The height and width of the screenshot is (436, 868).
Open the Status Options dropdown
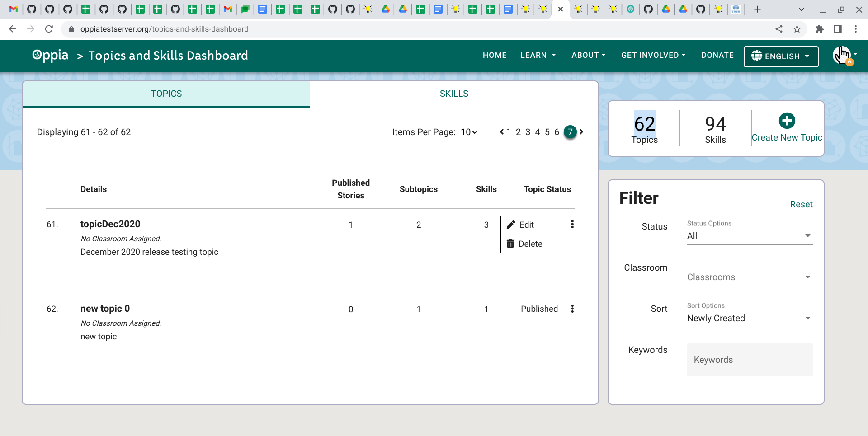tap(749, 235)
